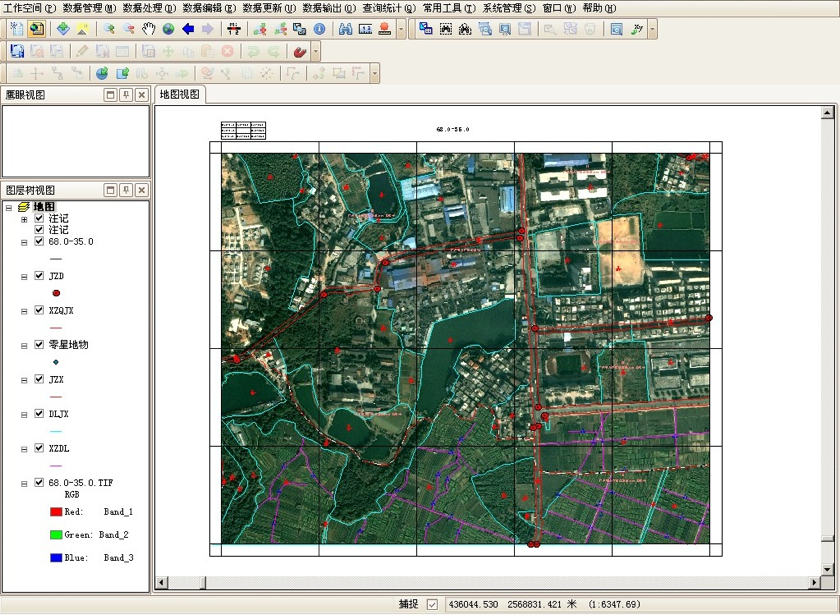Expand the first 注记 layer node
Image resolution: width=840 pixels, height=615 pixels.
pos(24,218)
